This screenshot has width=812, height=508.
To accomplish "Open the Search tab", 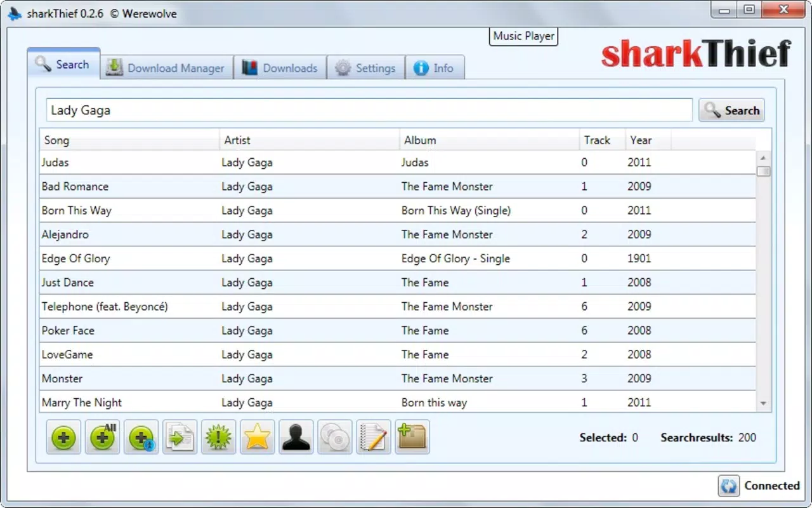I will 63,64.
